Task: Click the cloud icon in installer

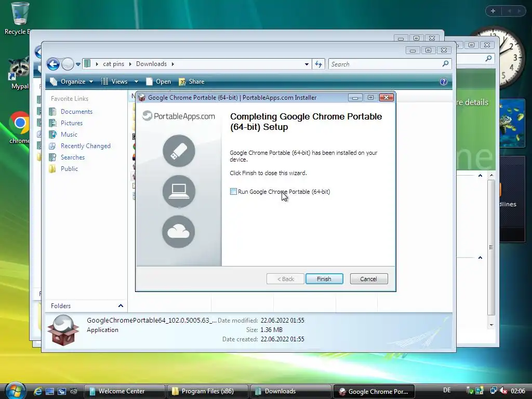Action: (179, 232)
